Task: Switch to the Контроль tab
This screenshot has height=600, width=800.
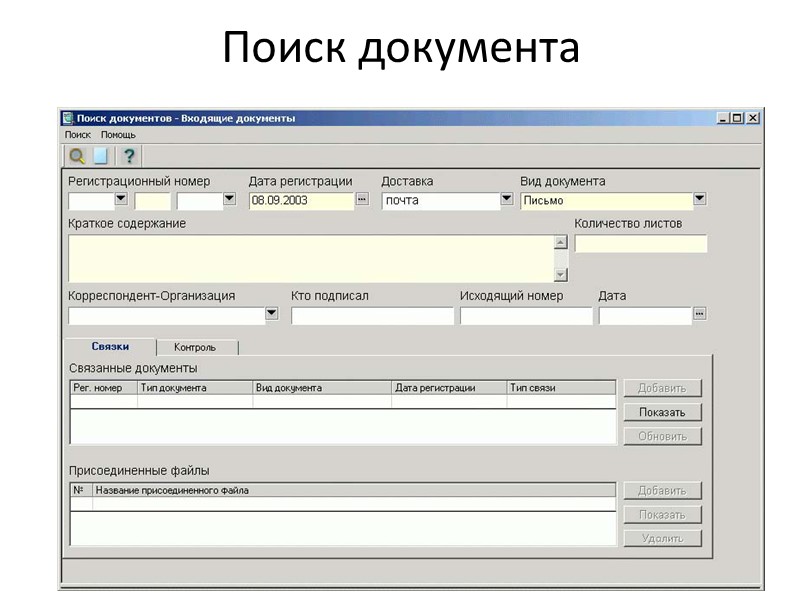Action: [195, 347]
